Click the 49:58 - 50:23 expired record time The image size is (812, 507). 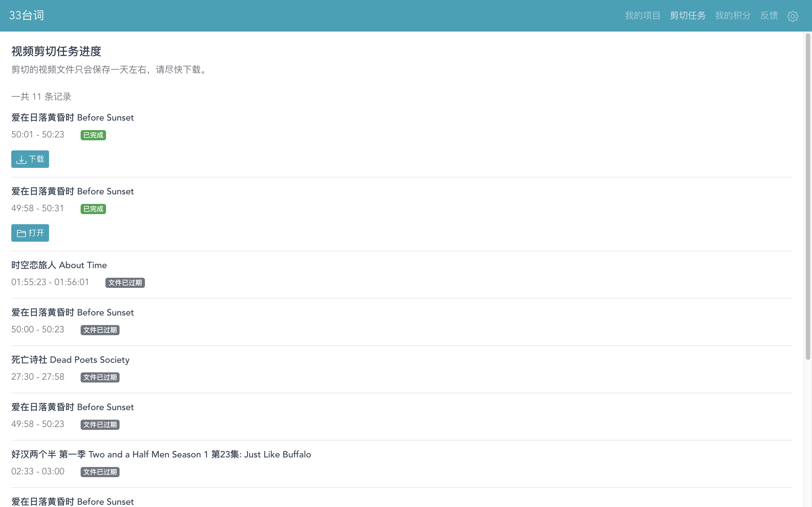pyautogui.click(x=37, y=424)
